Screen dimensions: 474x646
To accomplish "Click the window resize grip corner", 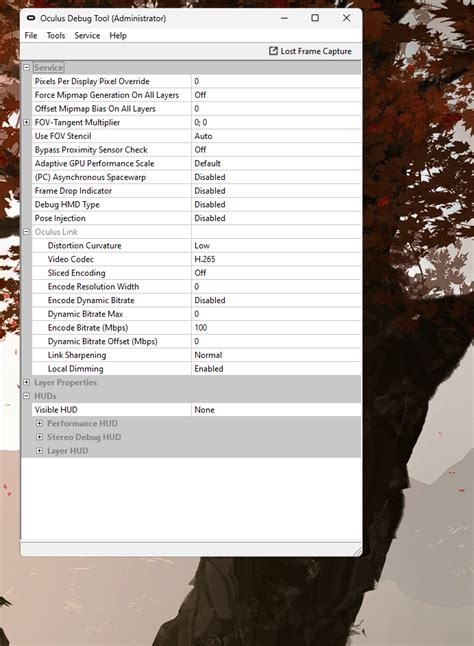I will (x=357, y=551).
